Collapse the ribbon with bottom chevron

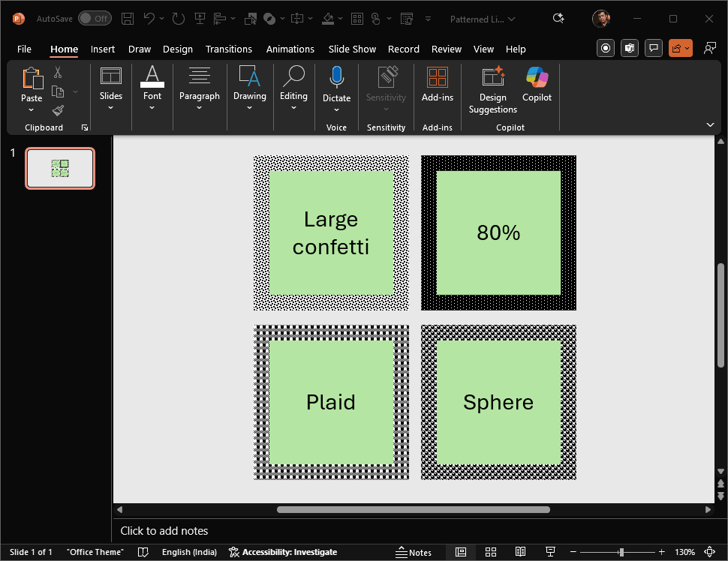[x=710, y=124]
